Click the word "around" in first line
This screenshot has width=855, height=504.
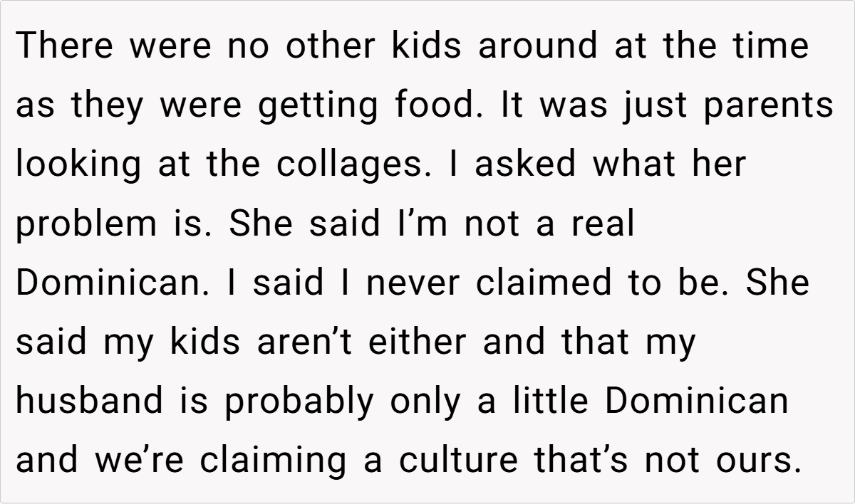pos(538,46)
